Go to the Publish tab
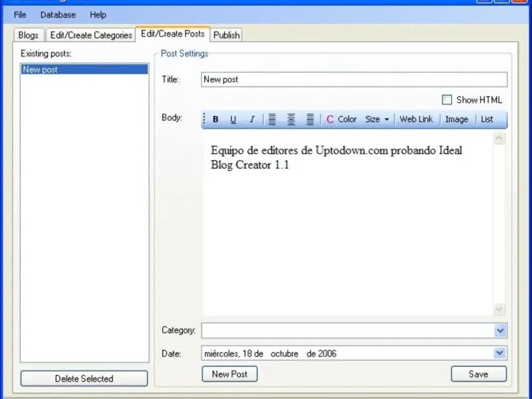 tap(226, 35)
